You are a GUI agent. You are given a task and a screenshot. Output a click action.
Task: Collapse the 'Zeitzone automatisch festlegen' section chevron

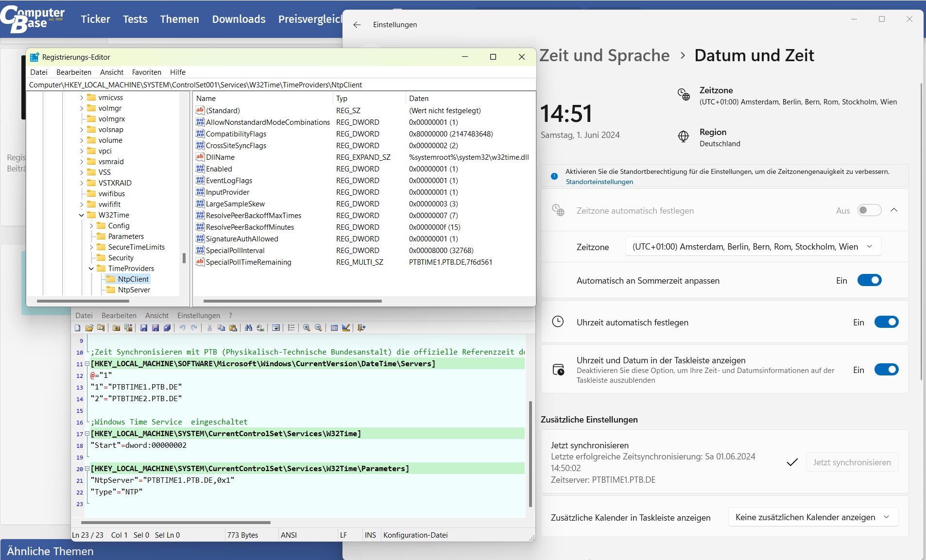coord(894,210)
